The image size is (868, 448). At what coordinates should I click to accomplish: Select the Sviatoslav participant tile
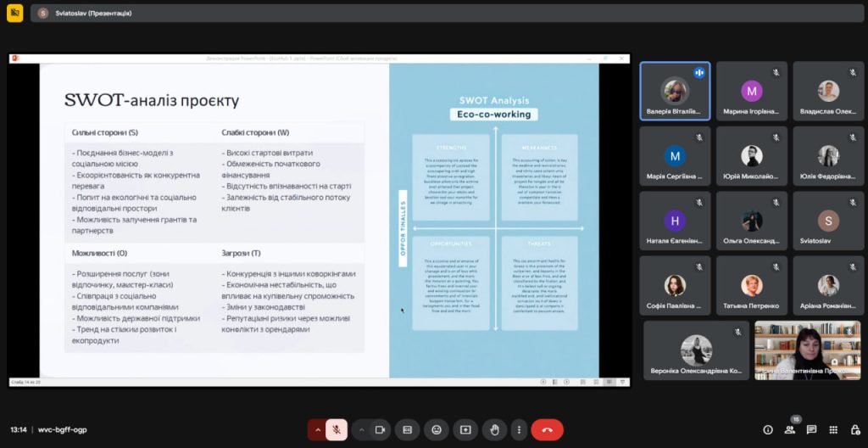click(x=827, y=221)
